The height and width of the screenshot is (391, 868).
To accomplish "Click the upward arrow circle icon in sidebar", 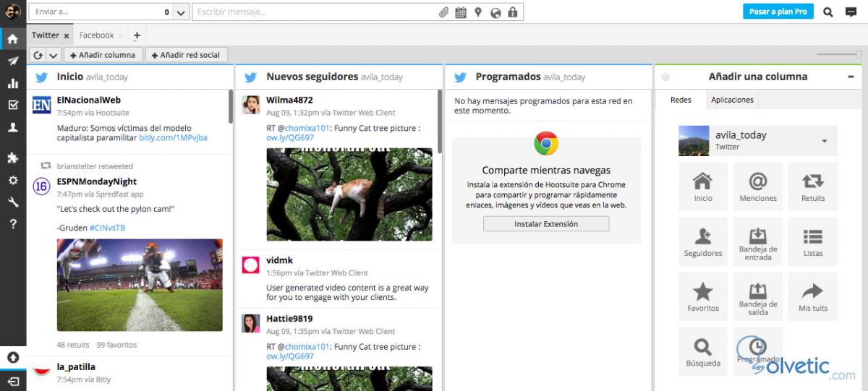I will [13, 358].
